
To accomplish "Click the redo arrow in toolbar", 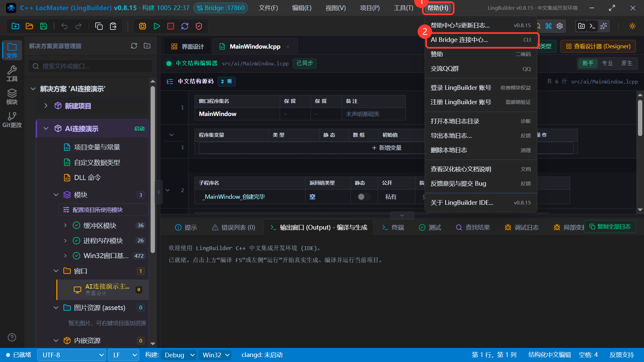I will (x=78, y=26).
